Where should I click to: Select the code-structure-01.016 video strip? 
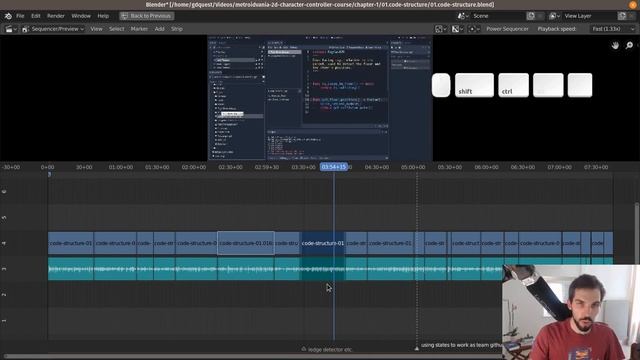[x=246, y=243]
